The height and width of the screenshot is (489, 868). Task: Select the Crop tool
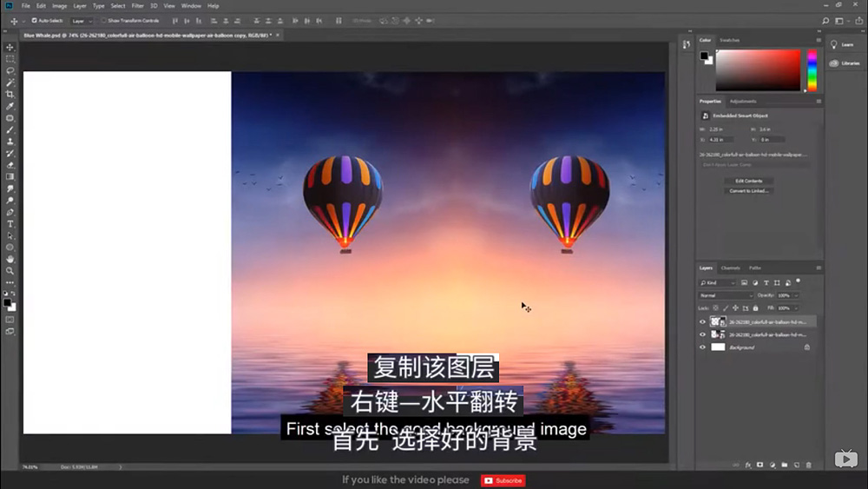click(10, 94)
